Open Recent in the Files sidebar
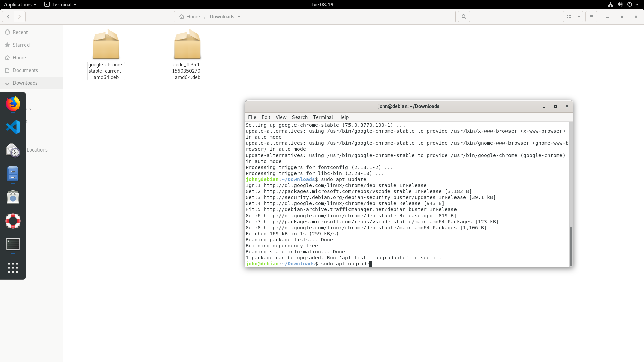Image resolution: width=644 pixels, height=362 pixels. [32, 32]
